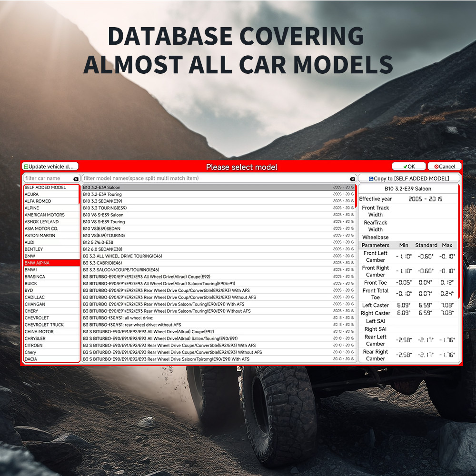Click the car brand list scrollbar
This screenshot has width=476, height=476.
point(79,195)
